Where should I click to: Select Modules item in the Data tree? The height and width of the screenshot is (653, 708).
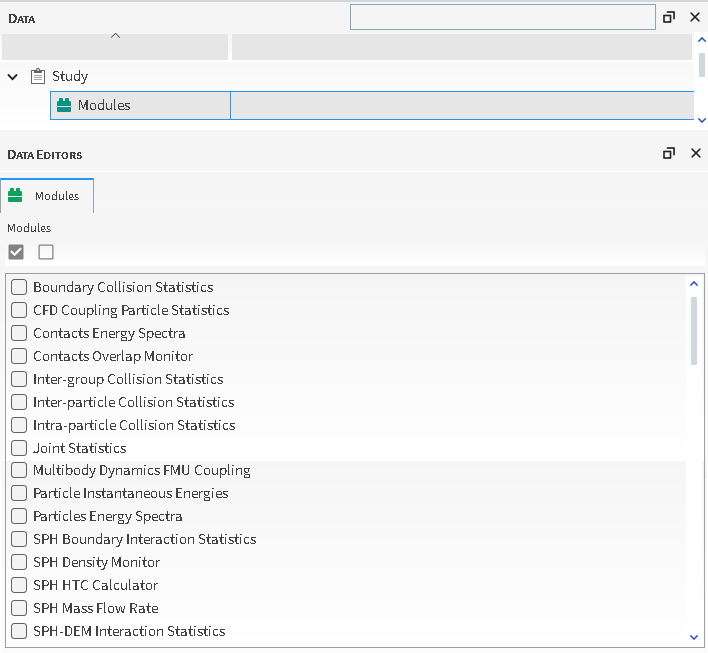click(104, 105)
